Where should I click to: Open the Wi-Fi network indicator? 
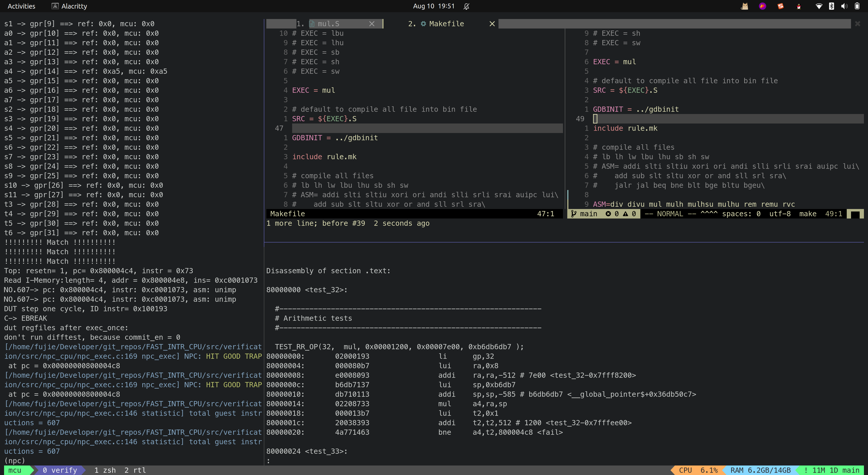tap(819, 6)
